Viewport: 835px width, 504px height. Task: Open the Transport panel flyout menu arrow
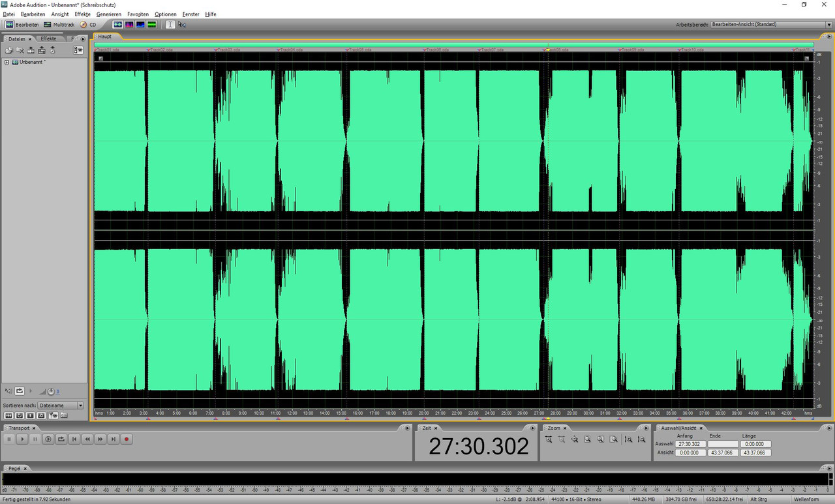point(408,428)
